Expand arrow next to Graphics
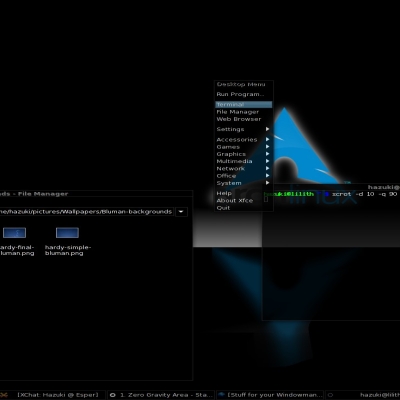The image size is (400, 400). click(x=267, y=154)
